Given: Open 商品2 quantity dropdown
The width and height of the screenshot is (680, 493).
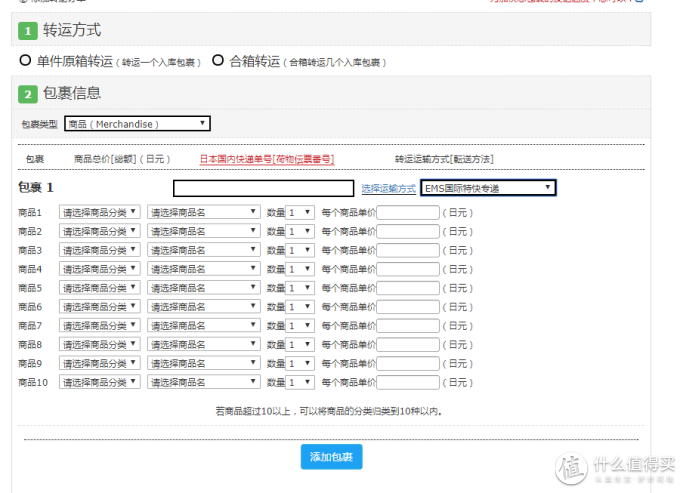Looking at the screenshot, I should tap(300, 231).
